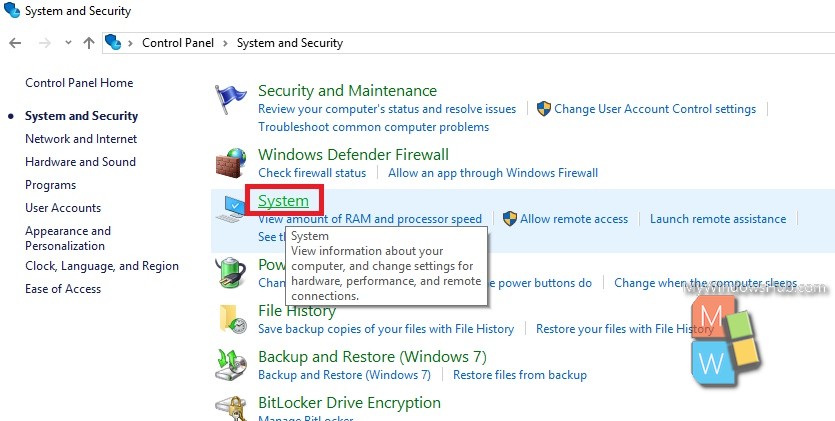Viewport: 835px width, 421px height.
Task: Click the Power Options battery icon
Action: (x=231, y=273)
